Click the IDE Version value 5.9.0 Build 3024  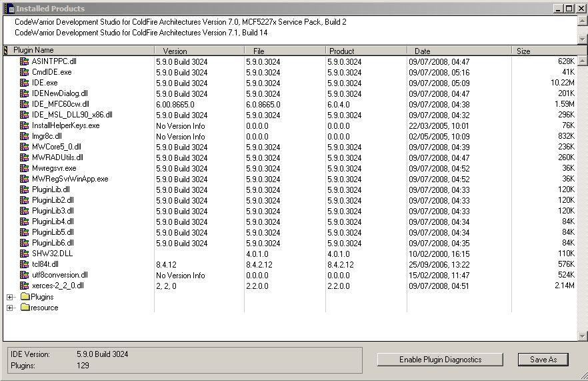[x=103, y=354]
